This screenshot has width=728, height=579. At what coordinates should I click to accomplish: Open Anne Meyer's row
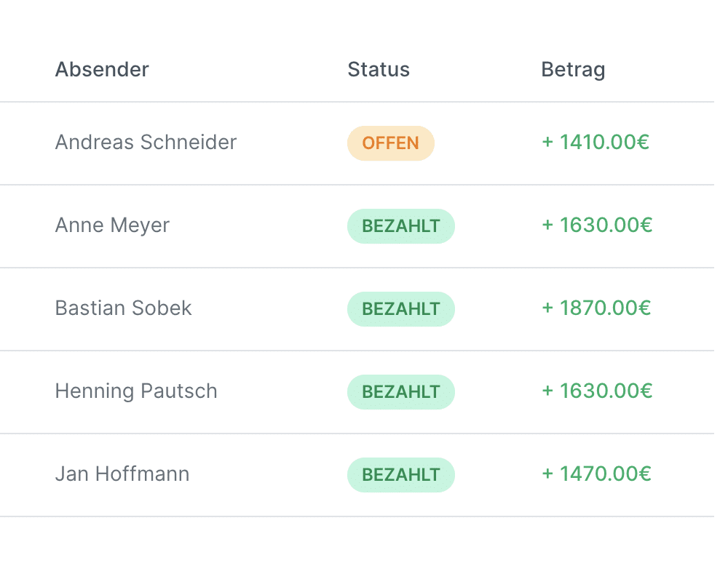[x=357, y=226]
